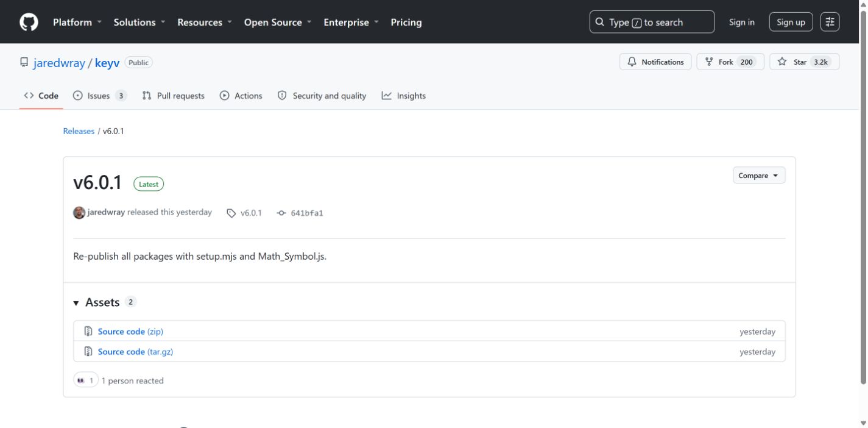Click the code brackets icon in Code tab
This screenshot has width=868, height=428.
(29, 96)
